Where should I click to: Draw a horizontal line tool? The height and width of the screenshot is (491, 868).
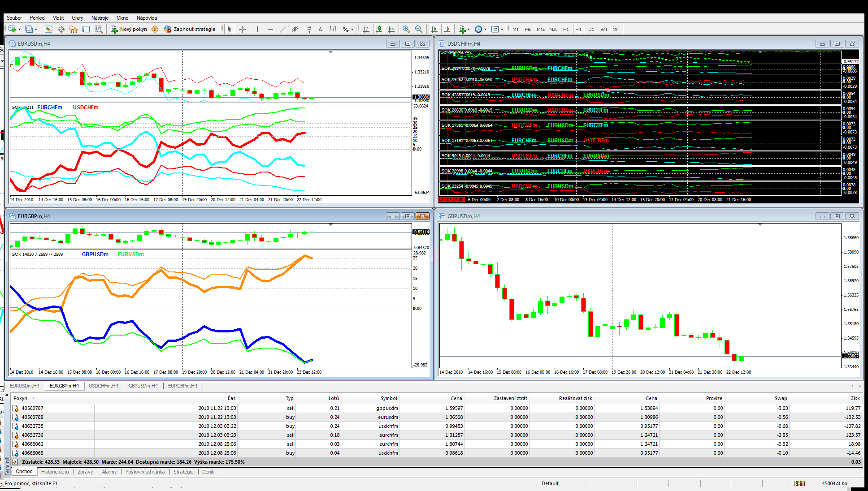click(x=270, y=29)
